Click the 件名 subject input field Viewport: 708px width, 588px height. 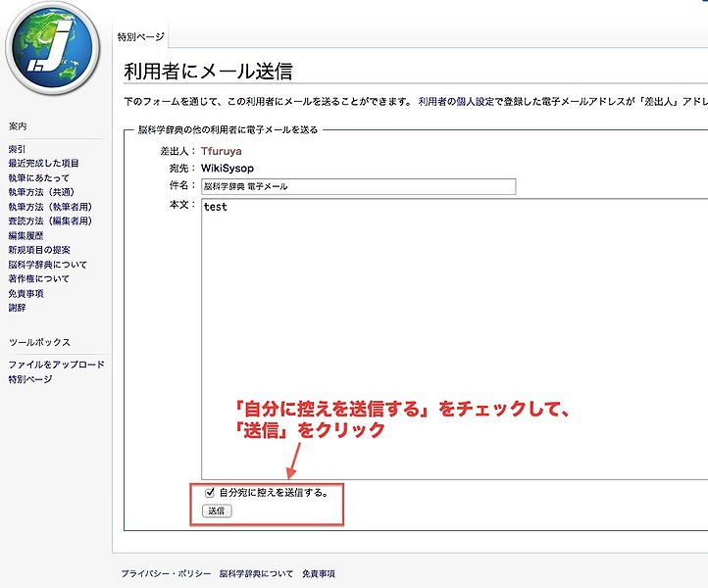[358, 186]
